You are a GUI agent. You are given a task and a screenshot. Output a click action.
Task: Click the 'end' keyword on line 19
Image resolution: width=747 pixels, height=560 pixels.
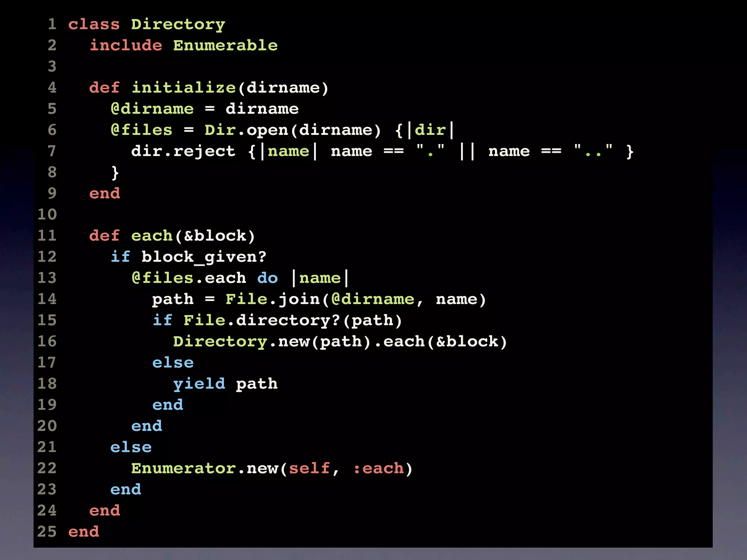(x=168, y=405)
